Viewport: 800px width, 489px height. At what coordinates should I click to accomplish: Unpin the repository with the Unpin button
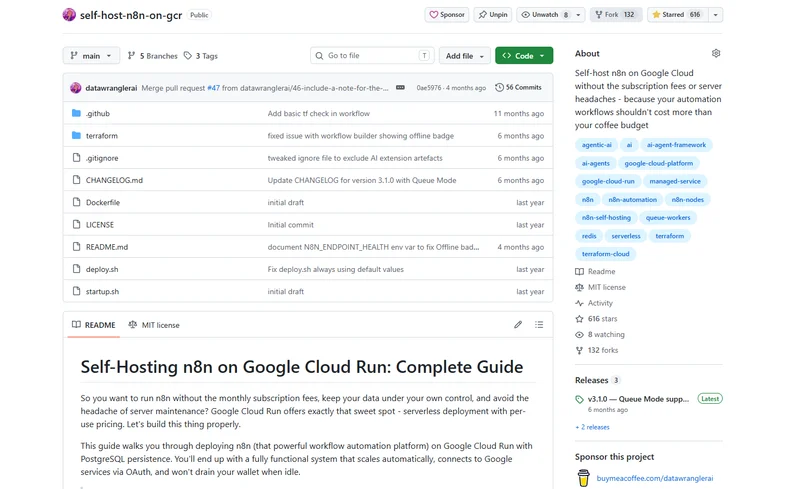click(x=493, y=15)
